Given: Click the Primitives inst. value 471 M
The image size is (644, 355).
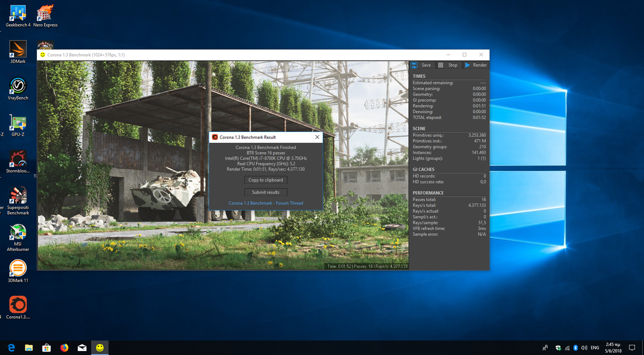Looking at the screenshot, I should (480, 141).
